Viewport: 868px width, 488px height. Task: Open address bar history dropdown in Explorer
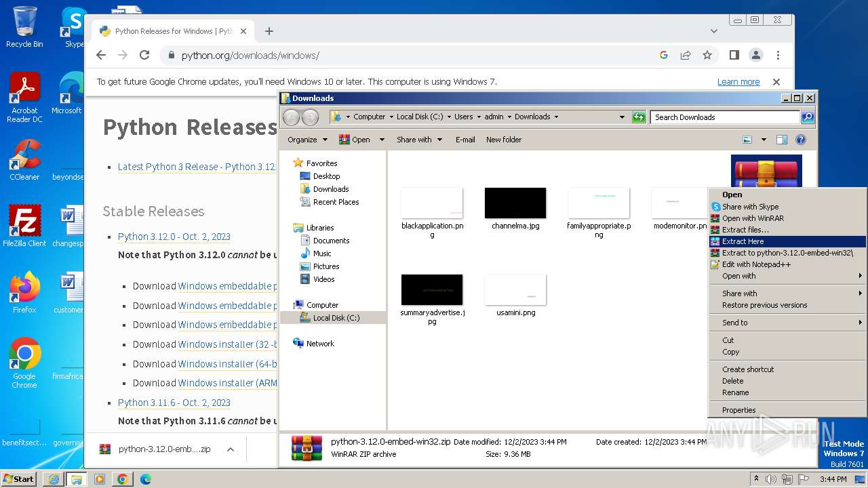(622, 117)
